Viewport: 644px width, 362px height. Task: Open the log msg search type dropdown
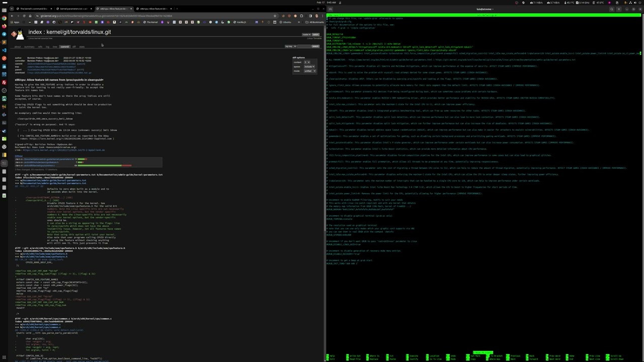[290, 46]
